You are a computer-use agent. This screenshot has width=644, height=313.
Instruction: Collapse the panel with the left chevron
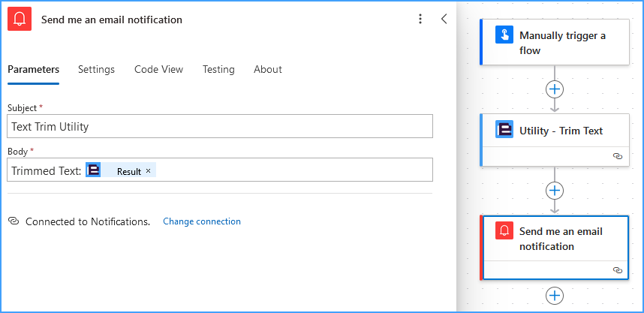click(444, 19)
